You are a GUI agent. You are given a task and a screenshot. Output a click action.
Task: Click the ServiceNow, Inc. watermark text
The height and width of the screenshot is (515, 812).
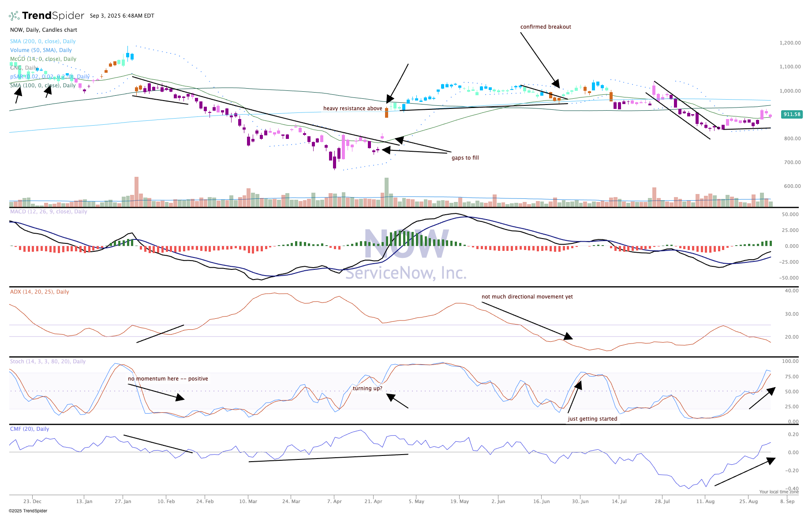tap(406, 273)
